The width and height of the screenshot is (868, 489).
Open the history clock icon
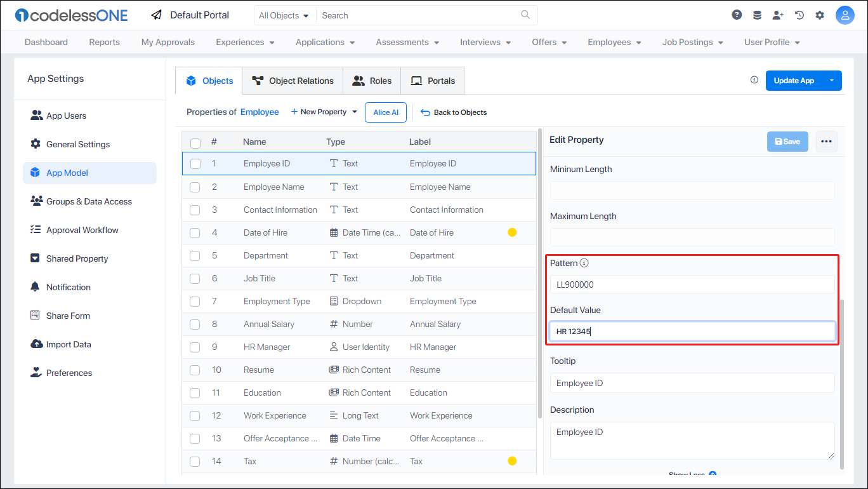click(799, 15)
